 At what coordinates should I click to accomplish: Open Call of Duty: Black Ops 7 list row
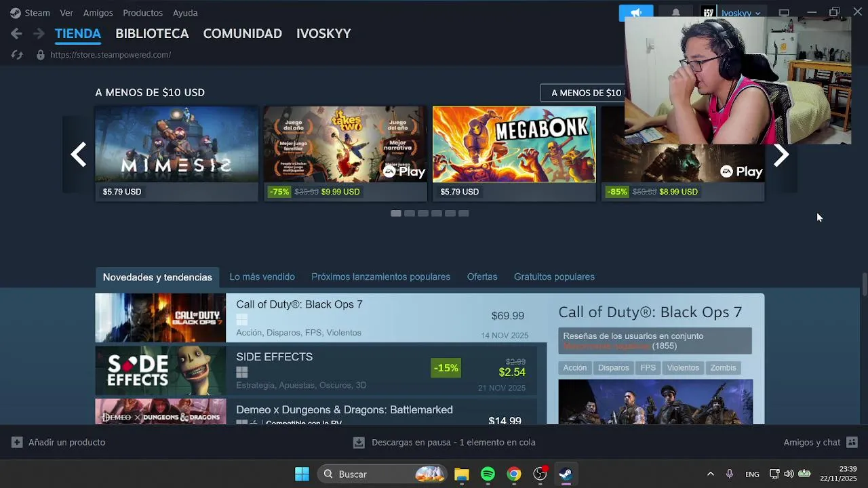click(x=321, y=318)
